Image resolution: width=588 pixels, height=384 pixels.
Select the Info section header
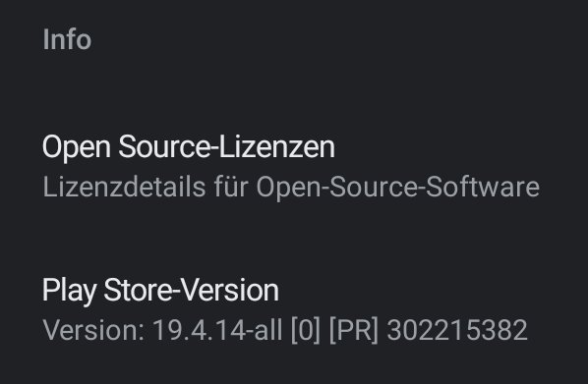[67, 39]
